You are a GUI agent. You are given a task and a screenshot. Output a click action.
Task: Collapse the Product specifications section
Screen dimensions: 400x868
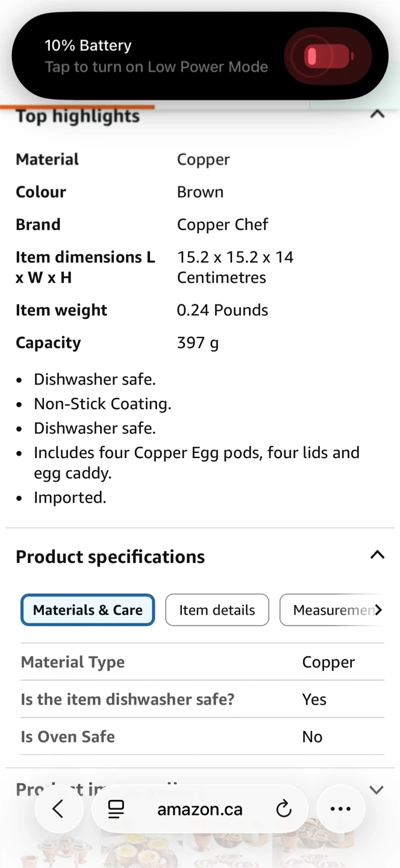(377, 555)
